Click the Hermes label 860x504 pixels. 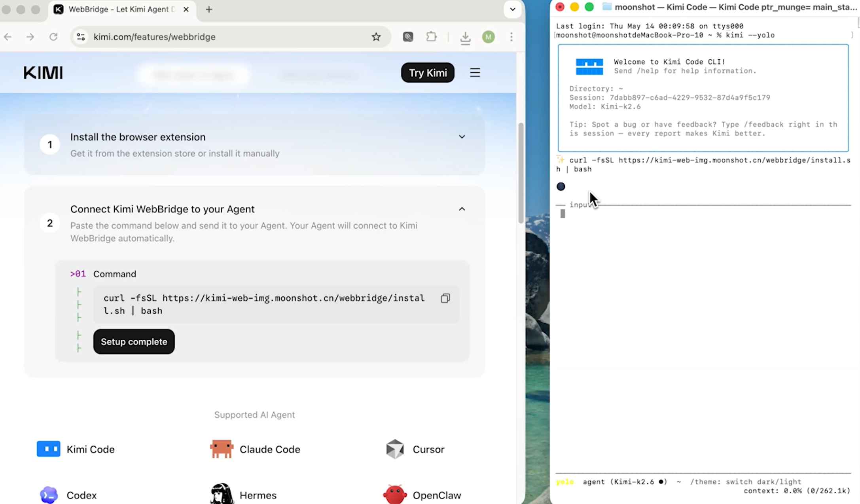coord(258,495)
